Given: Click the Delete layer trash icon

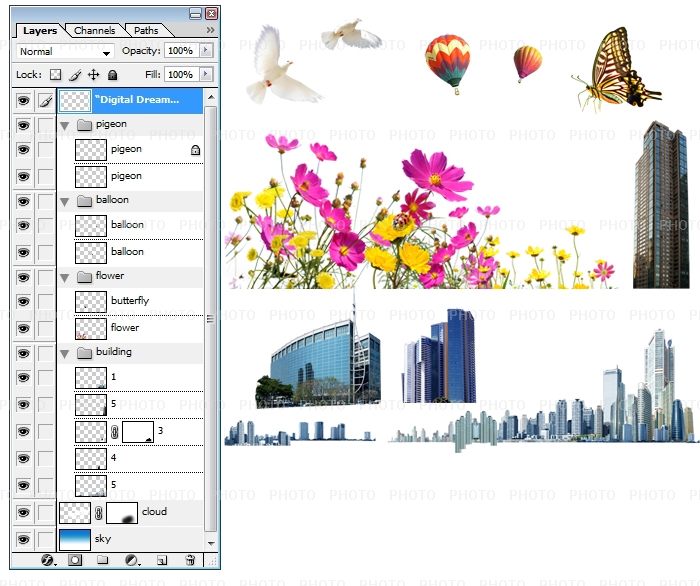Looking at the screenshot, I should coord(190,561).
